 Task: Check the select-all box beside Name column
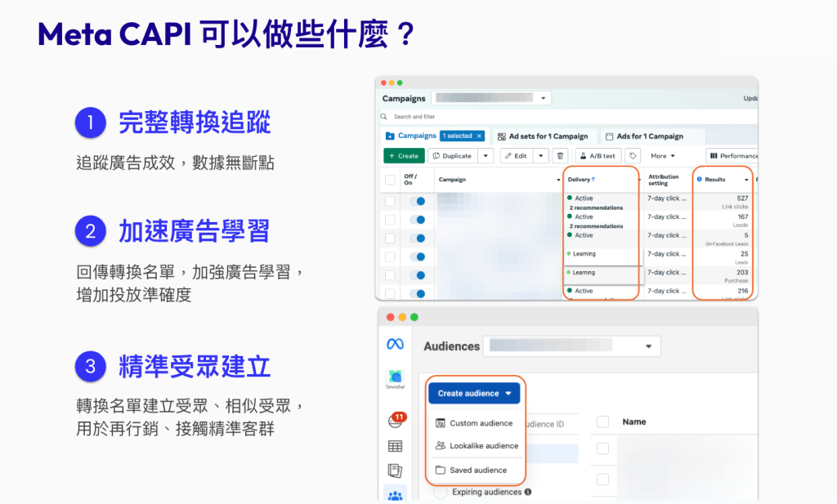pos(602,421)
